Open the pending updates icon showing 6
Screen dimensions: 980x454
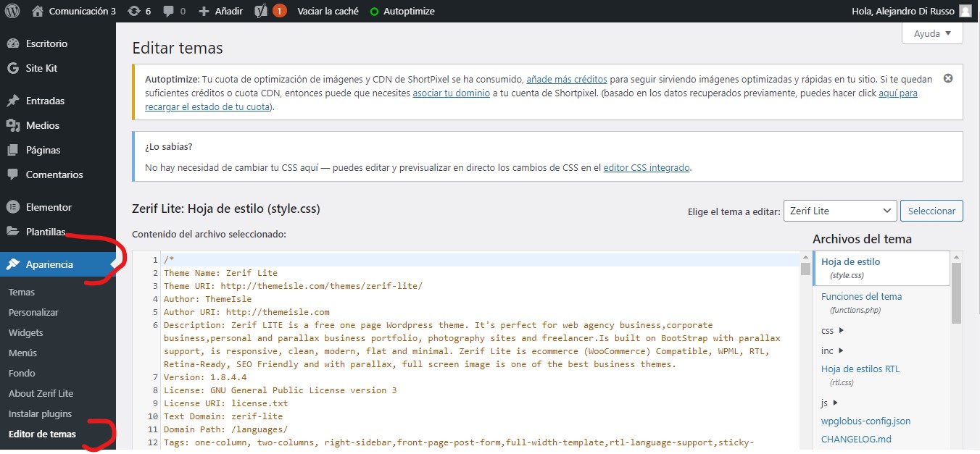[139, 11]
